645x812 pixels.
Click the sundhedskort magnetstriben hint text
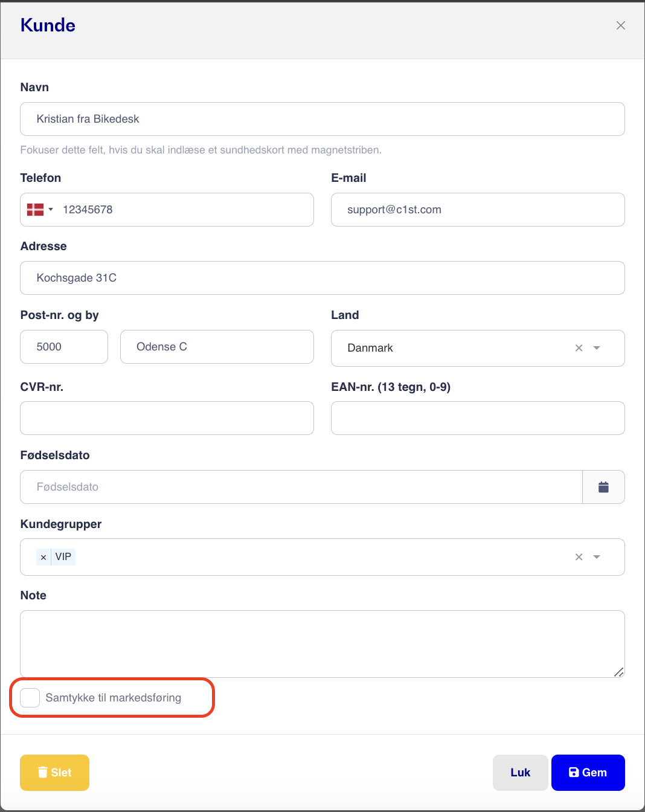201,150
